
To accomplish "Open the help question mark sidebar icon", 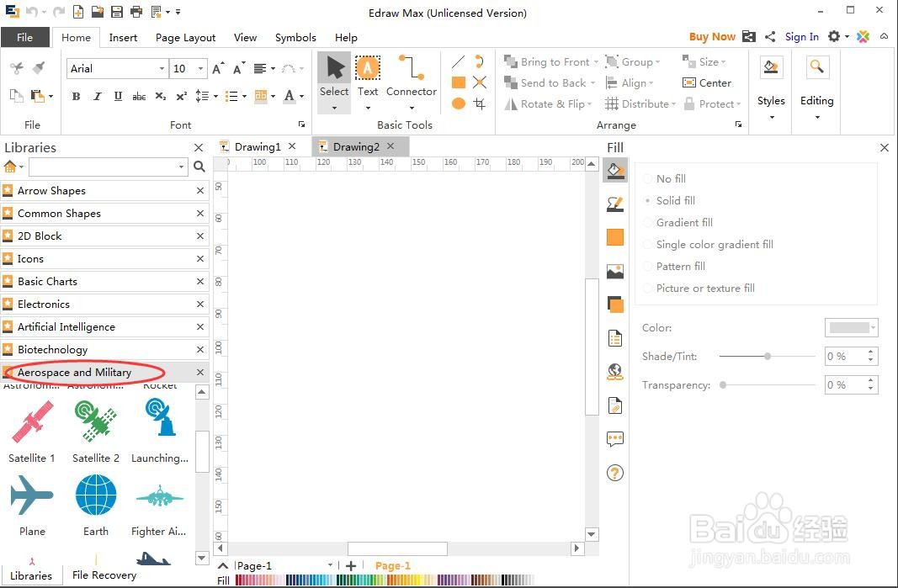I will [615, 473].
